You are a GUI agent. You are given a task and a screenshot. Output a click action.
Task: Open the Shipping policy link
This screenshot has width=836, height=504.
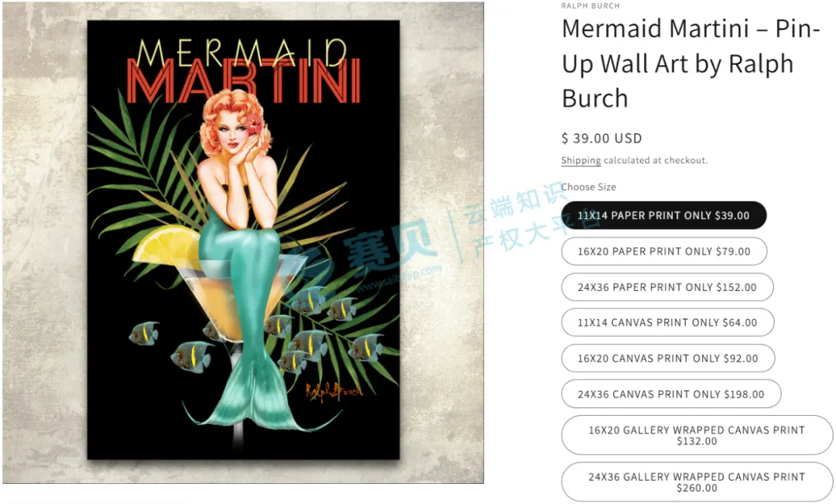tap(581, 160)
